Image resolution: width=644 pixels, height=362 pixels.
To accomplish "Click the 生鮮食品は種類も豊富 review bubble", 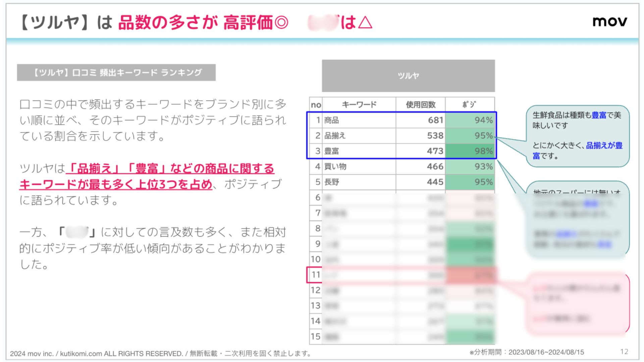I will pyautogui.click(x=577, y=136).
